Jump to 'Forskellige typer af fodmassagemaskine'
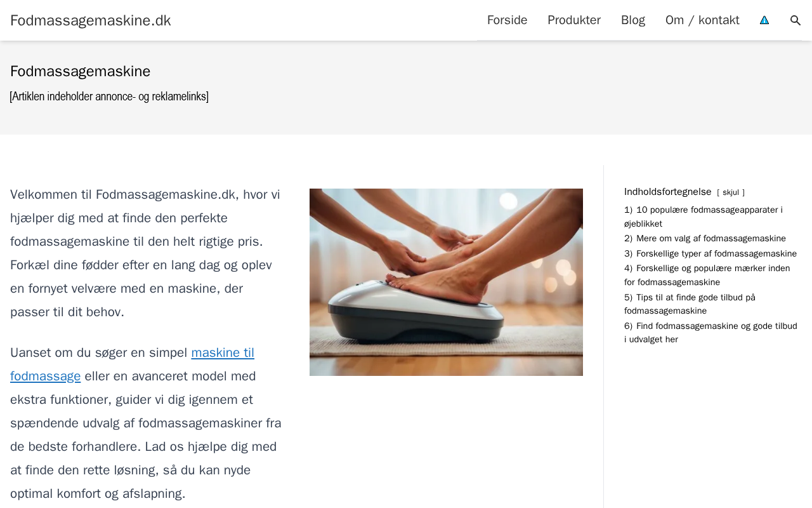Screen dimensions: 812x508 coord(710,254)
